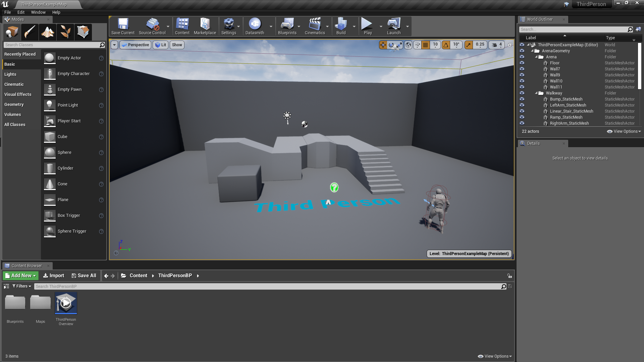Open the ThirdPerson Overview asset

coord(65,303)
